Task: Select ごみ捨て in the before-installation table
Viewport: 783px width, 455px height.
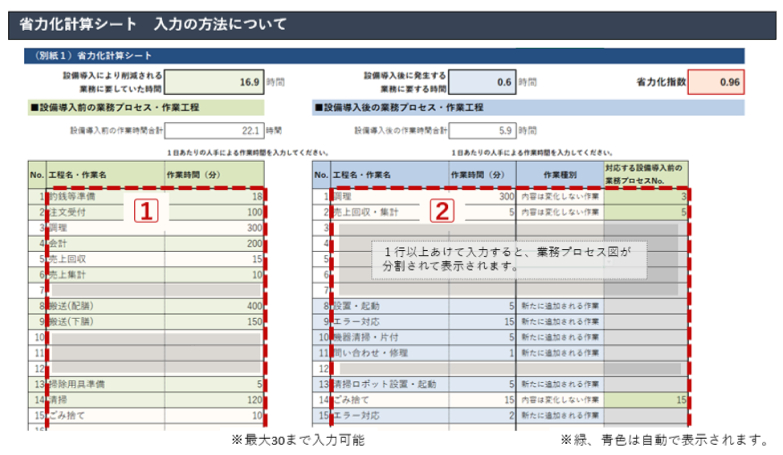Action: point(106,415)
